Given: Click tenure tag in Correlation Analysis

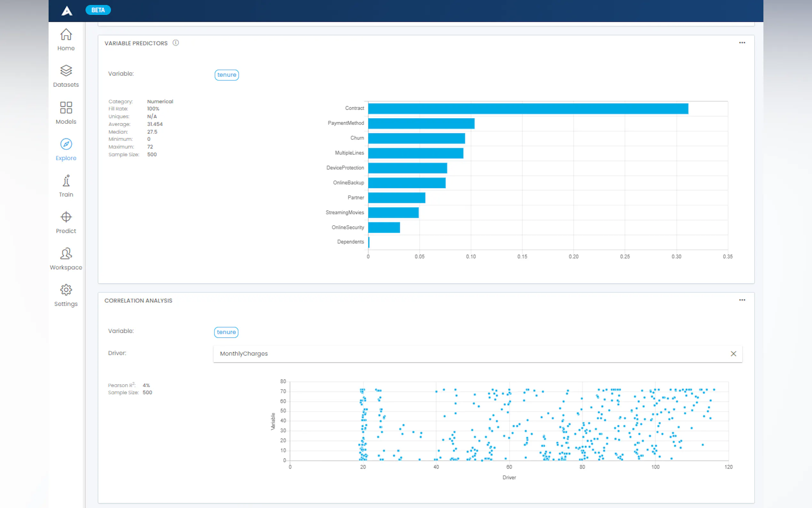Looking at the screenshot, I should (226, 332).
